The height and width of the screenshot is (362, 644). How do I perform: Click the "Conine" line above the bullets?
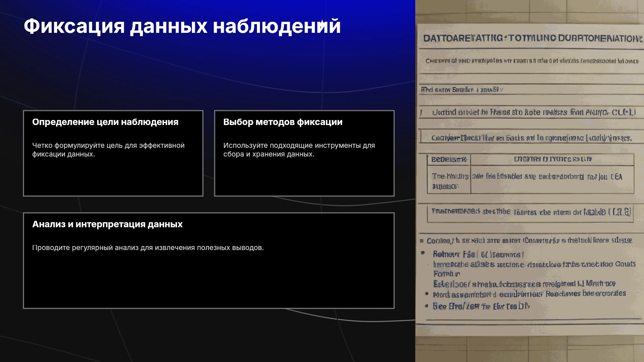point(529,241)
